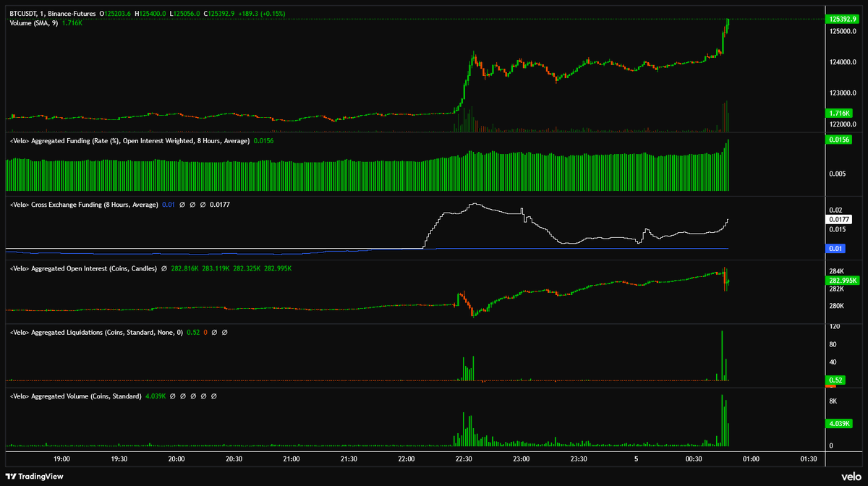The width and height of the screenshot is (868, 486).
Task: Click the 19:00 time axis label
Action: click(61, 459)
